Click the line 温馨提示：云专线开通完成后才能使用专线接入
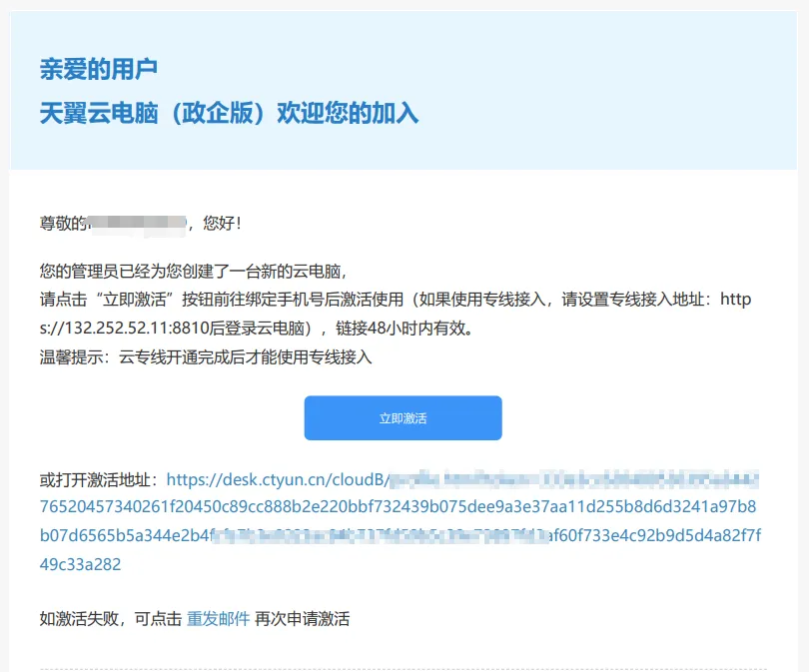The image size is (809, 672). (206, 356)
